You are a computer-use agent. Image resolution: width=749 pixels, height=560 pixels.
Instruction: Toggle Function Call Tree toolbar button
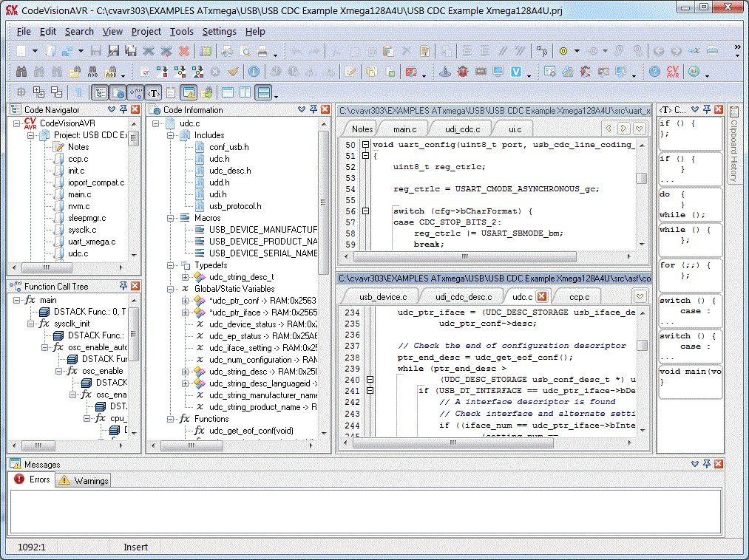pos(135,92)
